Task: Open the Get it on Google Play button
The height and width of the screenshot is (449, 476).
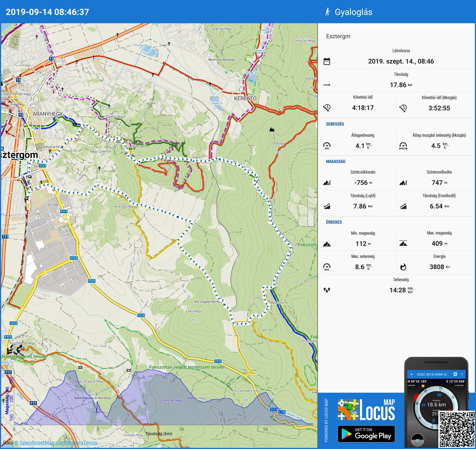Action: pos(366,434)
